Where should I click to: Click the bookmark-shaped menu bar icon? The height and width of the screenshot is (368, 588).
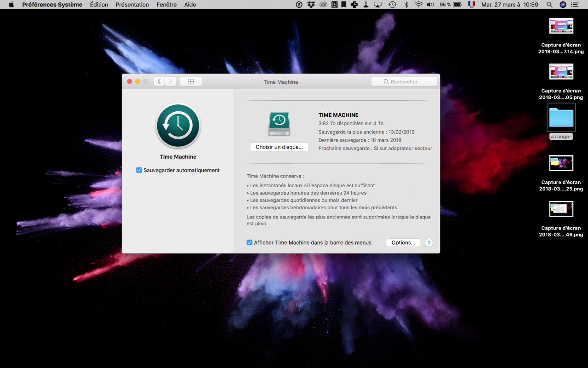pos(344,5)
